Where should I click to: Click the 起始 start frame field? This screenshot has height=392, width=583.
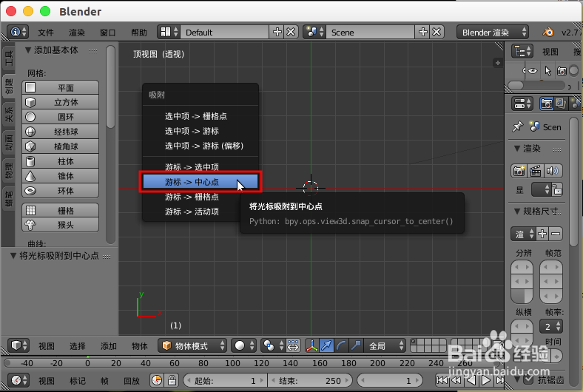[225, 380]
